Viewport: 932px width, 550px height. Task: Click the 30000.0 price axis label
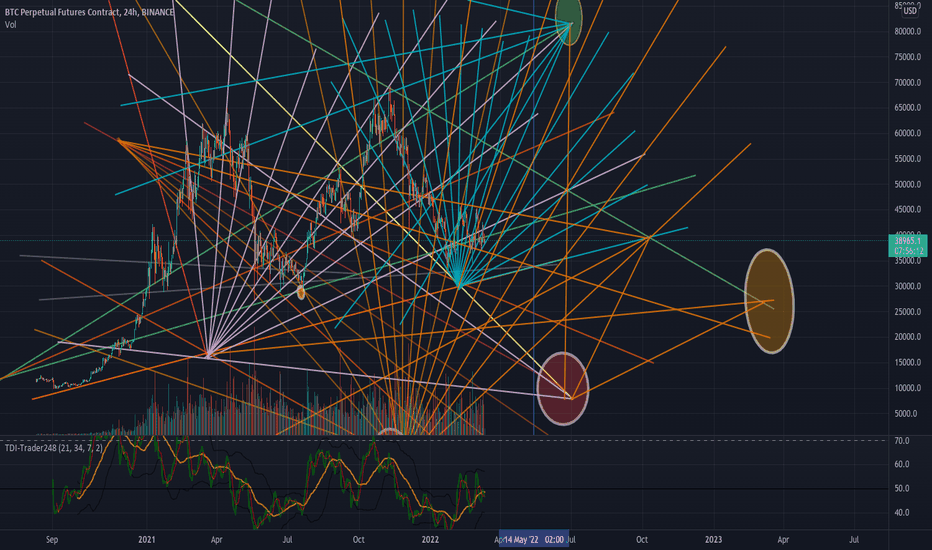pyautogui.click(x=908, y=286)
